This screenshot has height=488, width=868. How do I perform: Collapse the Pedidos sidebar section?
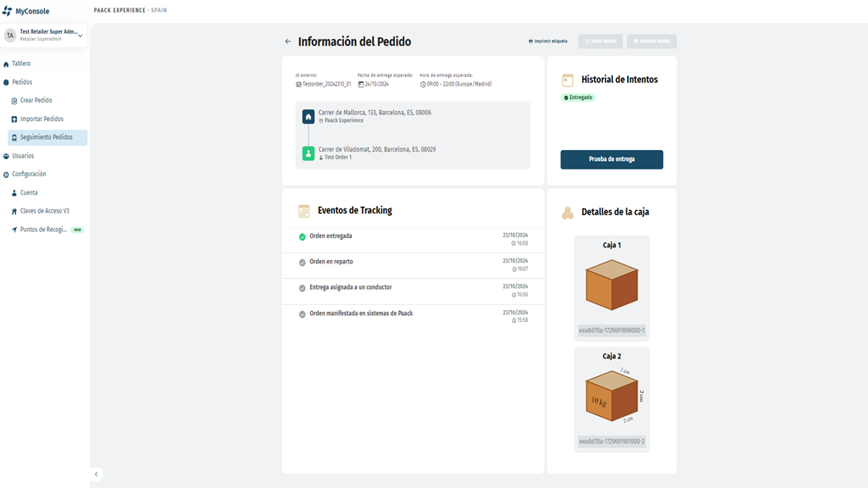(22, 82)
